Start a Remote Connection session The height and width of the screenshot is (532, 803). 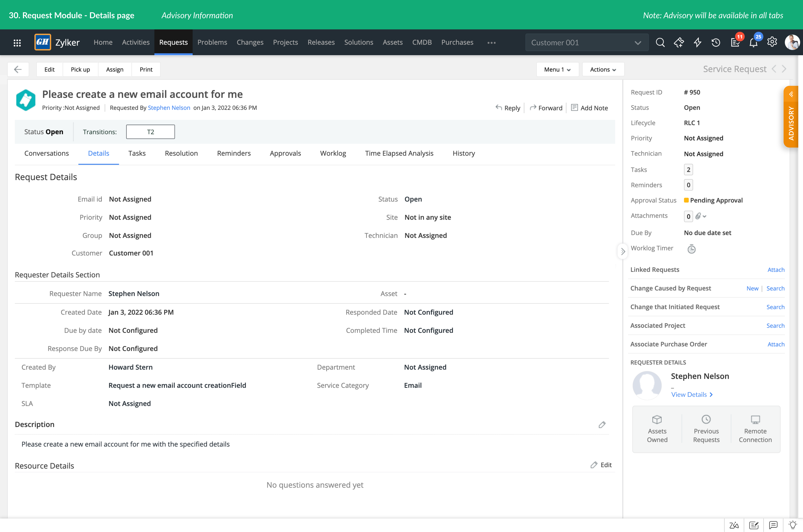point(755,429)
